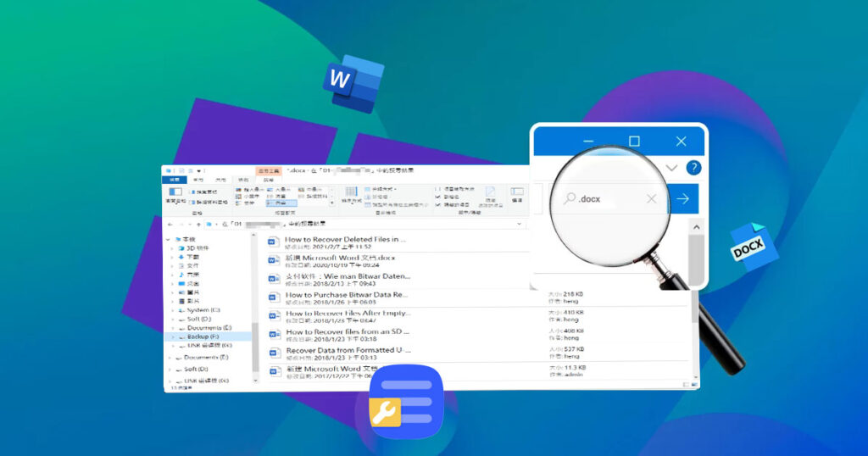Click the 537 KB size entry

[567, 350]
